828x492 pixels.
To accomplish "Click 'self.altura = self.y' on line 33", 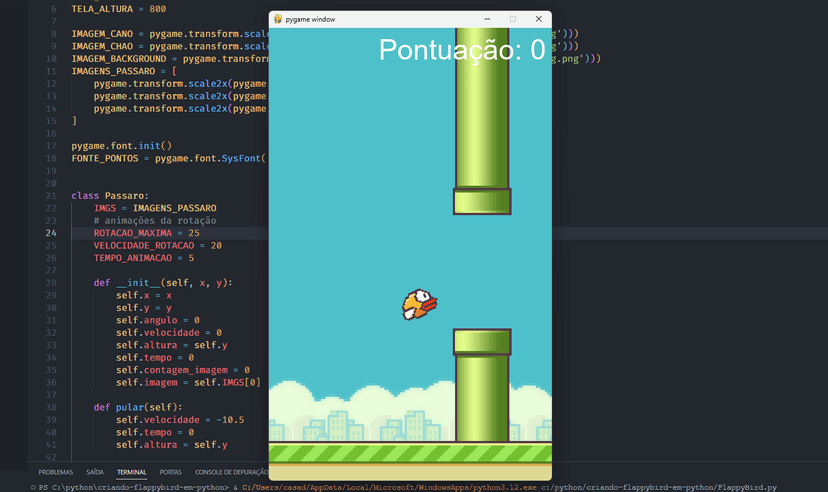I will click(172, 345).
